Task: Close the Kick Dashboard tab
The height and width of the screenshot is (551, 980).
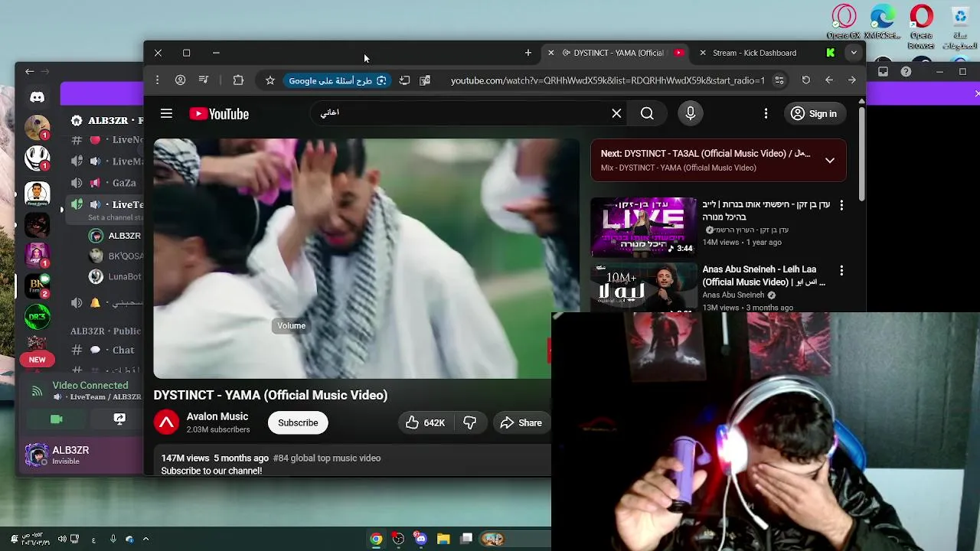Action: click(703, 53)
